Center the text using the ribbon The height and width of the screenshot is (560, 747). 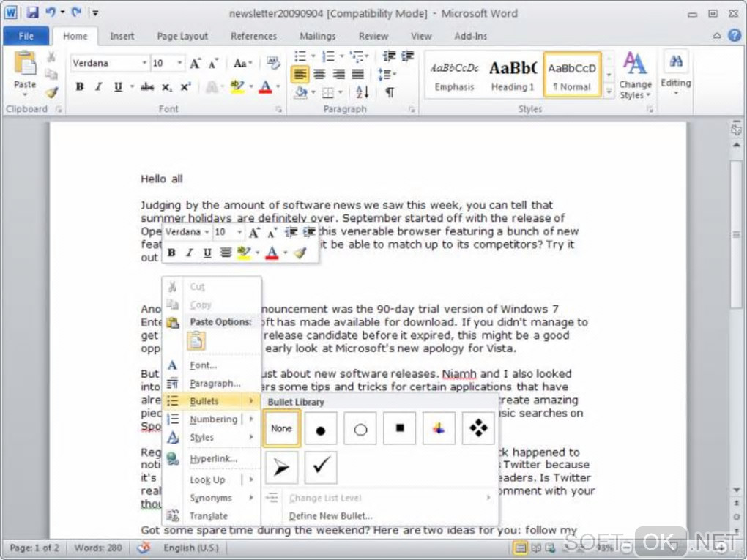click(319, 74)
